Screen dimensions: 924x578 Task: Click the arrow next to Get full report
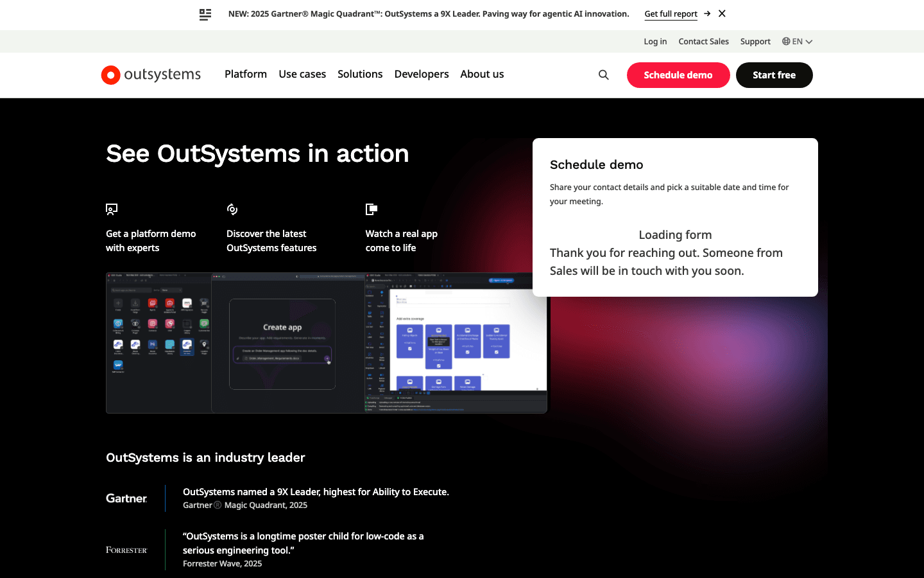707,13
